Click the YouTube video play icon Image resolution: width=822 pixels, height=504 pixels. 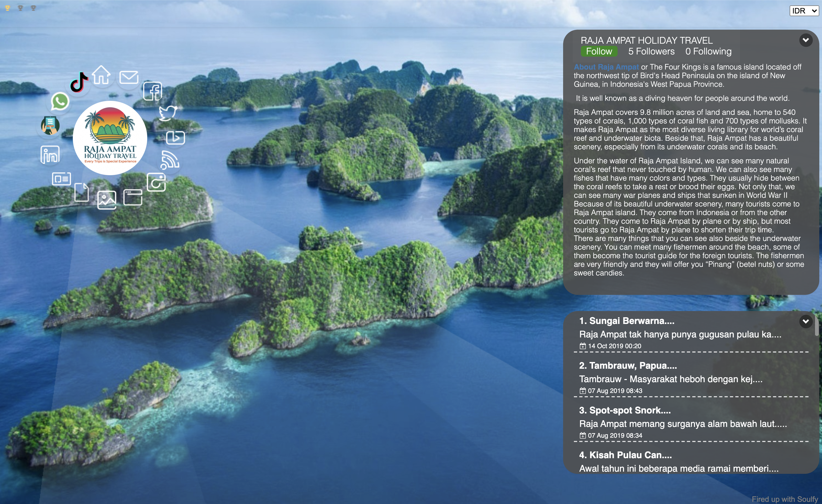point(176,138)
